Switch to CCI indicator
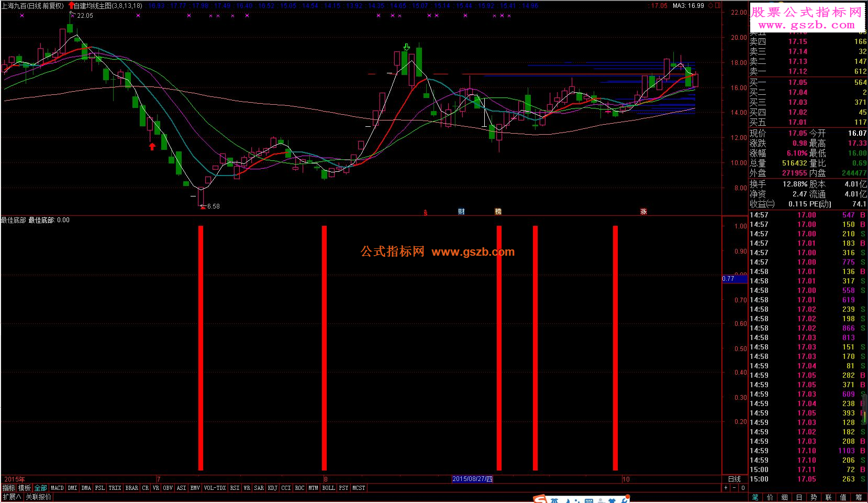The width and height of the screenshot is (868, 503). pyautogui.click(x=286, y=488)
